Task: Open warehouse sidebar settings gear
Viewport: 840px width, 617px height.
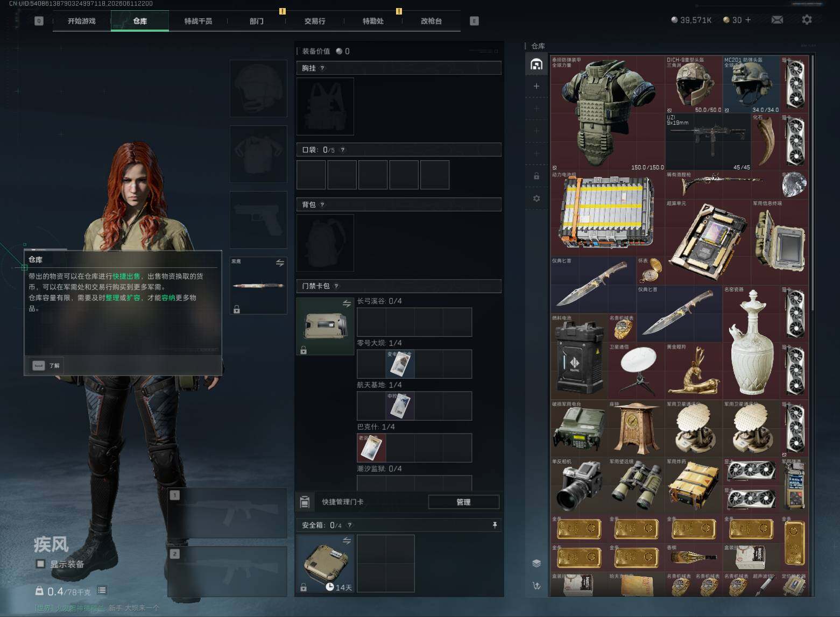Action: [537, 198]
